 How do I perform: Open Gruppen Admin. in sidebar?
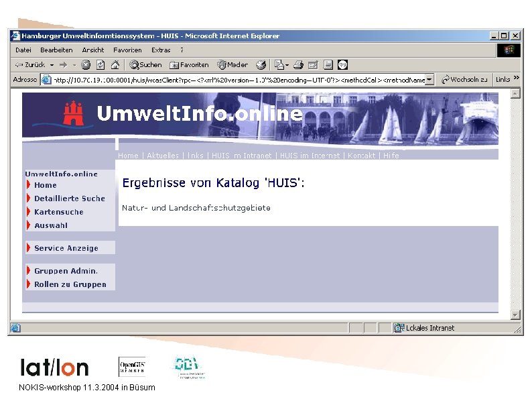pos(66,271)
